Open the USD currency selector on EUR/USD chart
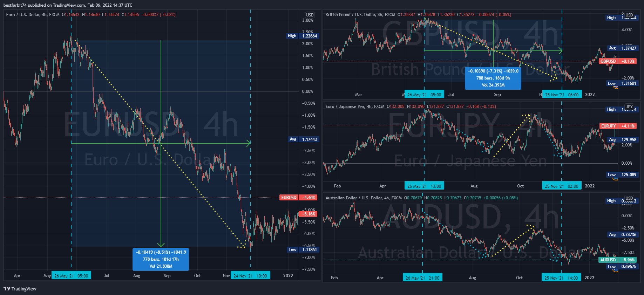Screen dimensions: 644x295 click(x=310, y=15)
